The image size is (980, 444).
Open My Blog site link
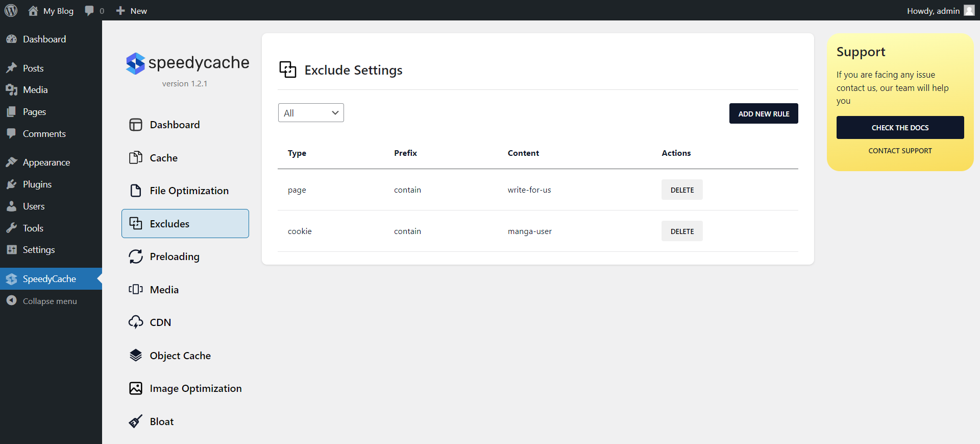(58, 11)
